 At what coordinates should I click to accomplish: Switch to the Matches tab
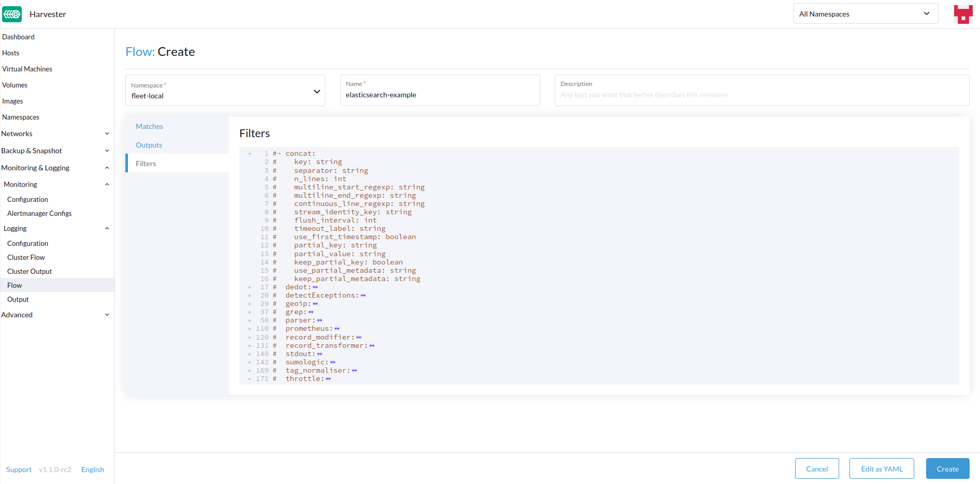tap(149, 126)
